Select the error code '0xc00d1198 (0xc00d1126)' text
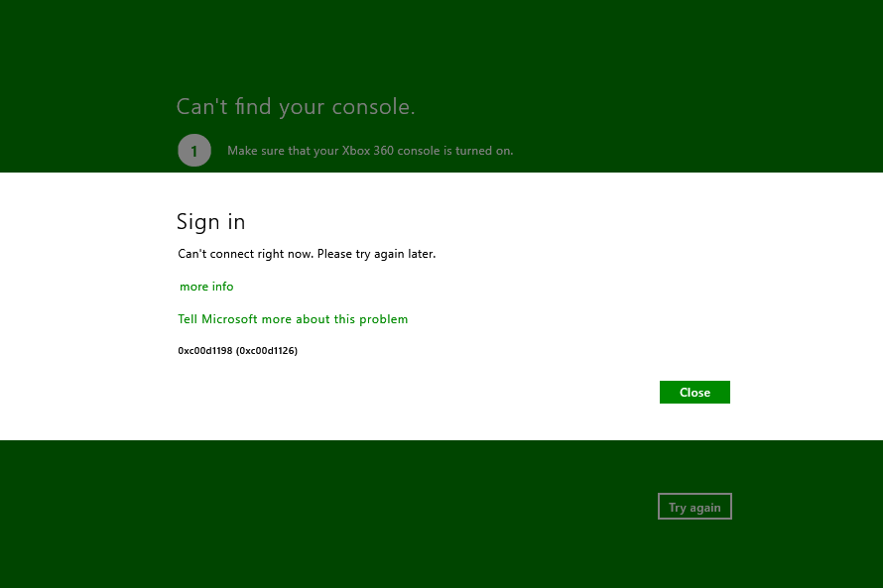Image resolution: width=883 pixels, height=588 pixels. pos(238,351)
